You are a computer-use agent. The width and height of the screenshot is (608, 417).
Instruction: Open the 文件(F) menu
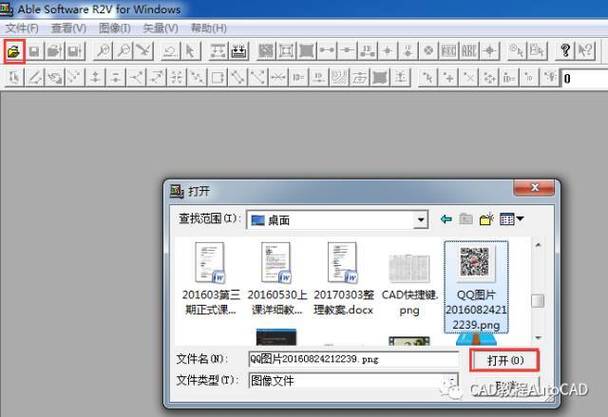tap(21, 29)
